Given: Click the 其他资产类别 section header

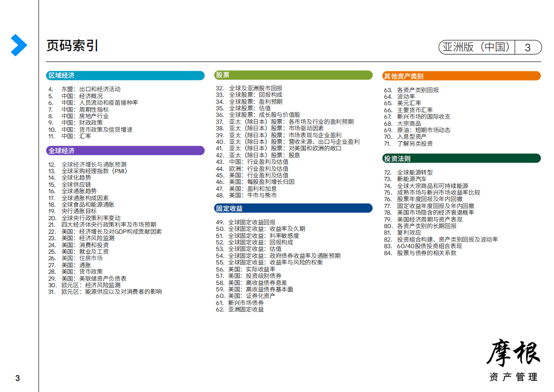Looking at the screenshot, I should pyautogui.click(x=461, y=76).
